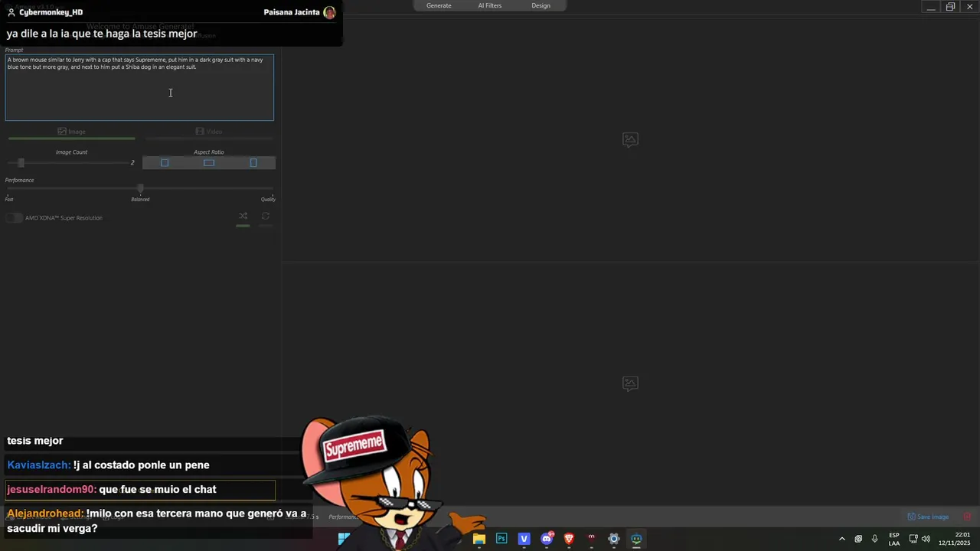The width and height of the screenshot is (980, 551).
Task: Choose the square aspect ratio icon
Action: 165,162
